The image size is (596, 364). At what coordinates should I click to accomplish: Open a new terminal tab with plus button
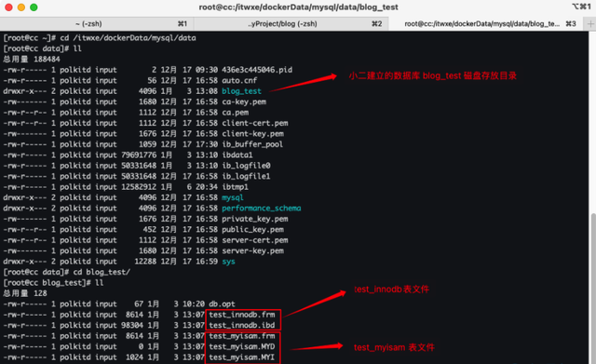(x=590, y=24)
